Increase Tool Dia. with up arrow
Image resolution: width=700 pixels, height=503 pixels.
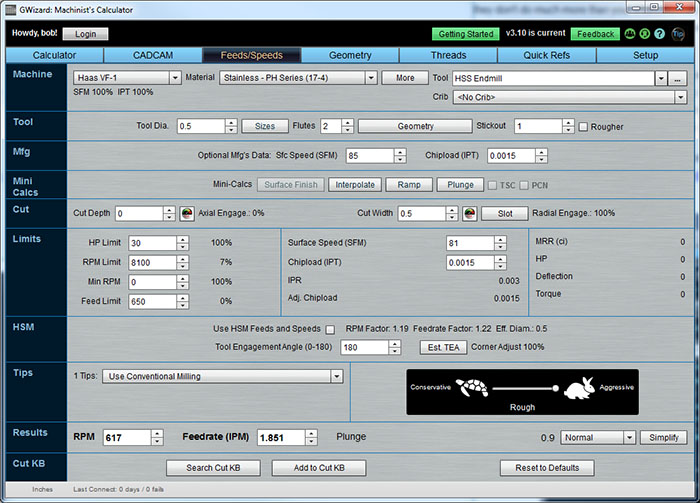[231, 123]
